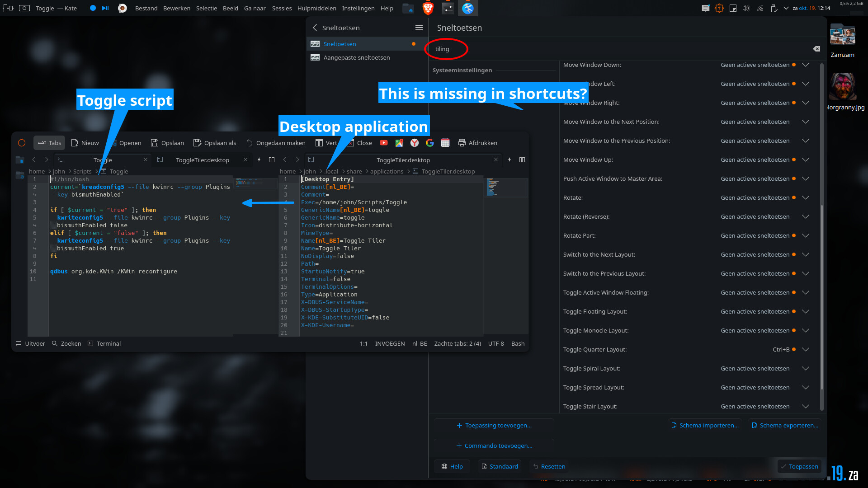
Task: Click Scripts in the left breadcrumb path
Action: [x=82, y=171]
